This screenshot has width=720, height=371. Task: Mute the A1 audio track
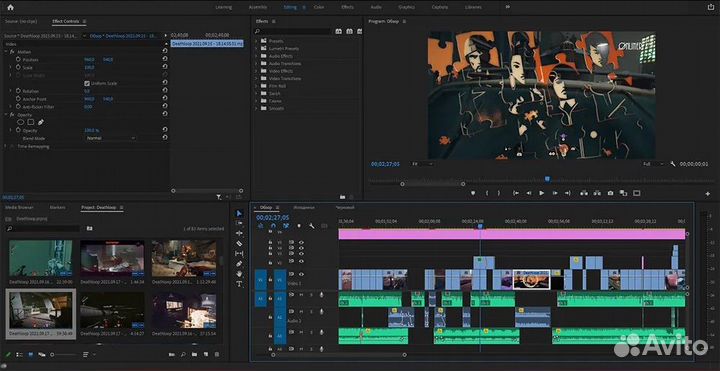tap(302, 294)
